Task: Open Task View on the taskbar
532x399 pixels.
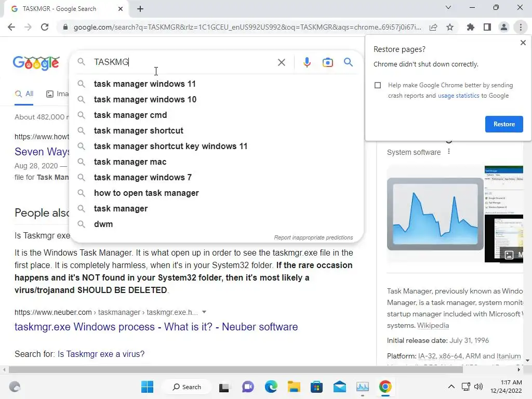Action: point(224,387)
